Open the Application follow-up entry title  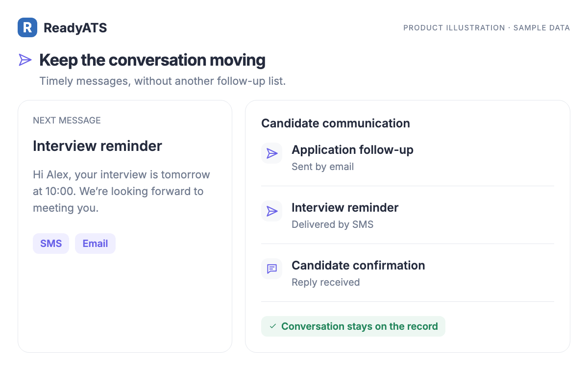(x=352, y=150)
